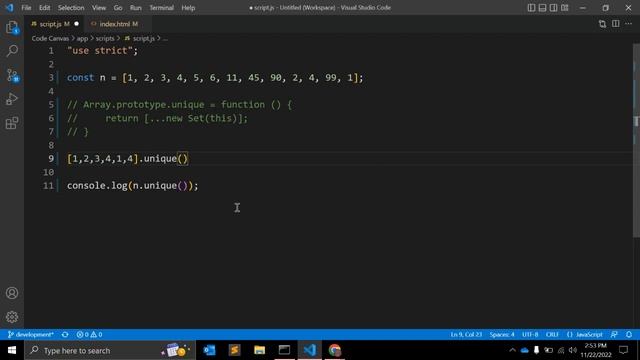Open the Extensions view
The width and height of the screenshot is (640, 360).
point(12,123)
